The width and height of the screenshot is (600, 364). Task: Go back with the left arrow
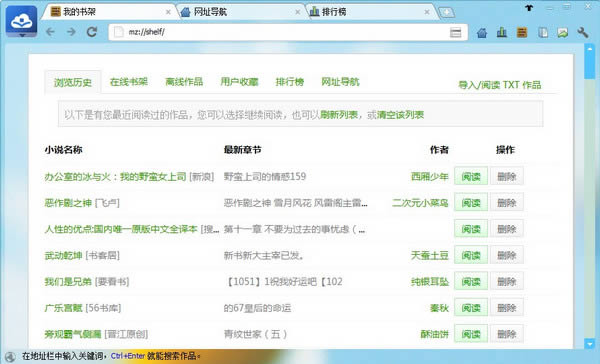pos(50,32)
